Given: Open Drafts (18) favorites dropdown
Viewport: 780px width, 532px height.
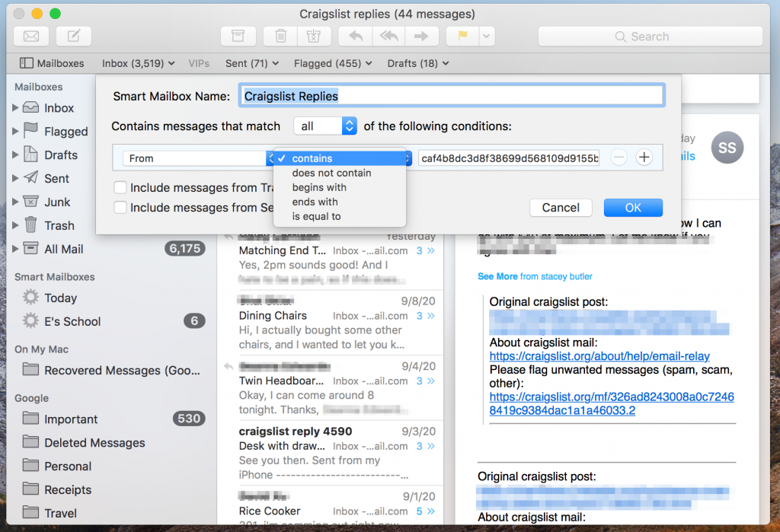Looking at the screenshot, I should 418,63.
